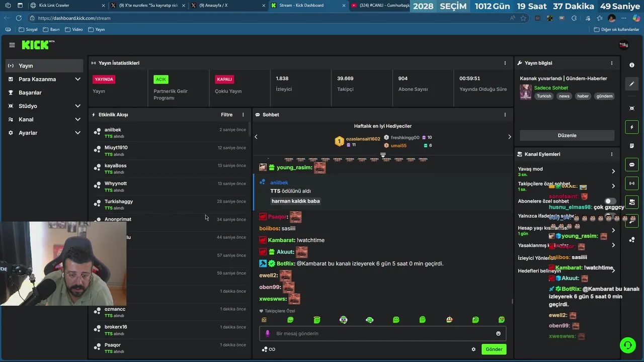Click stream category thumbnail image
This screenshot has width=644, height=362.
pyautogui.click(x=525, y=92)
